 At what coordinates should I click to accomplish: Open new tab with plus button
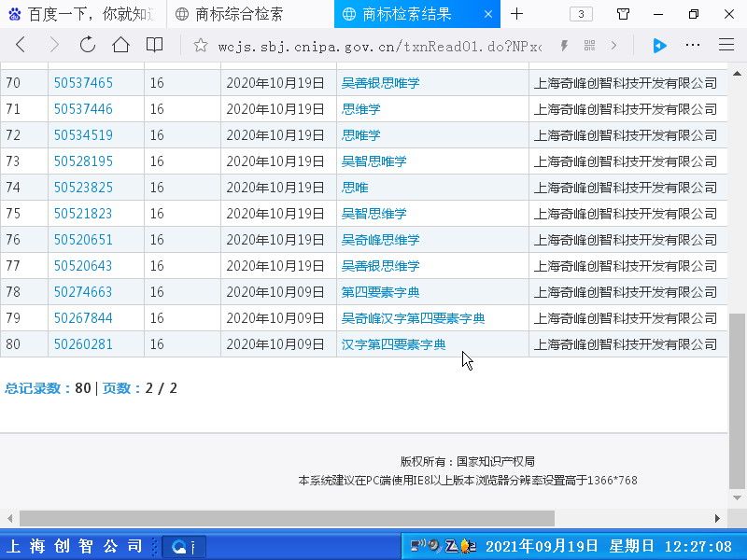click(x=516, y=14)
